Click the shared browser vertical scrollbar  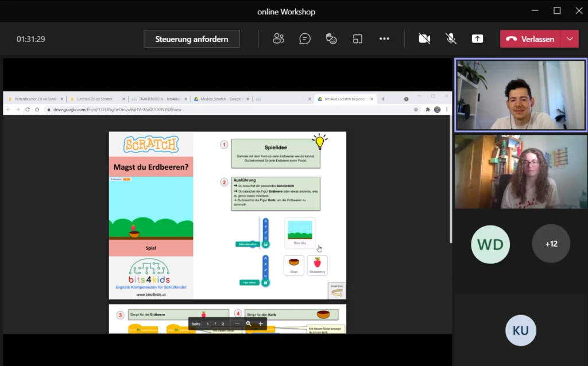point(451,180)
